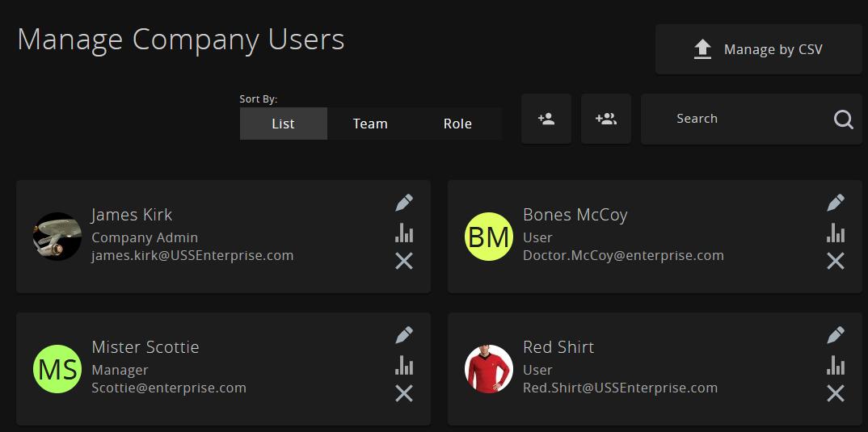Click Scottie@enterprise.com email
The image size is (868, 432).
click(169, 388)
